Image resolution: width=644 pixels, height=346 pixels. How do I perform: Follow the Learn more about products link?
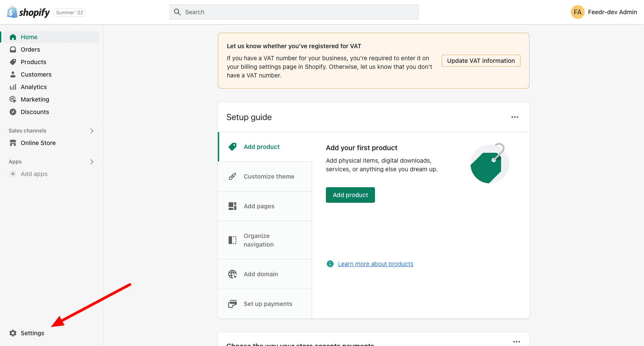pos(375,264)
